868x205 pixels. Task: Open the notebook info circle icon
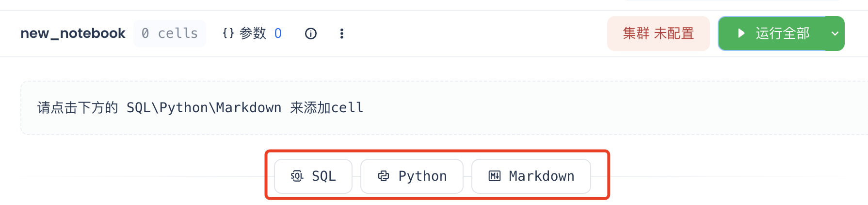[311, 34]
